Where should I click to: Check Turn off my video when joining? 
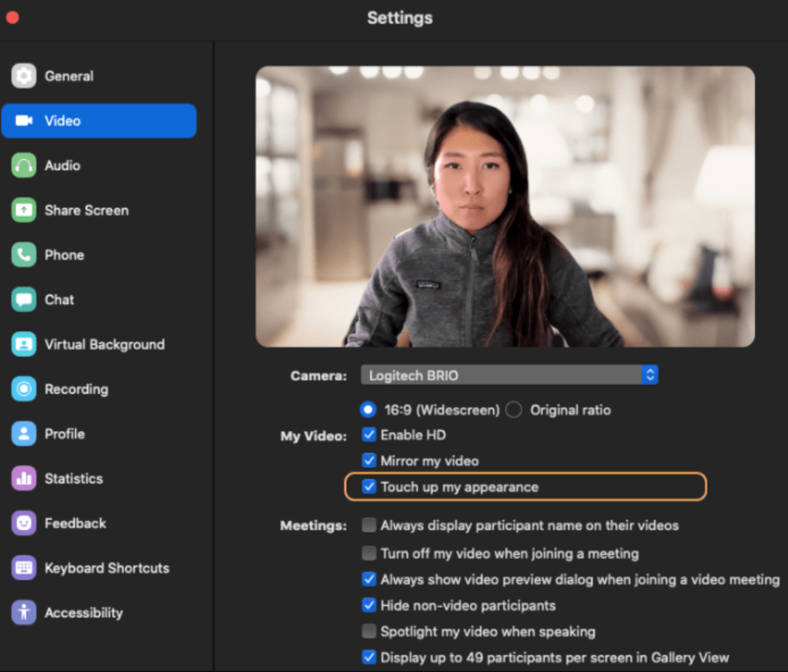369,553
